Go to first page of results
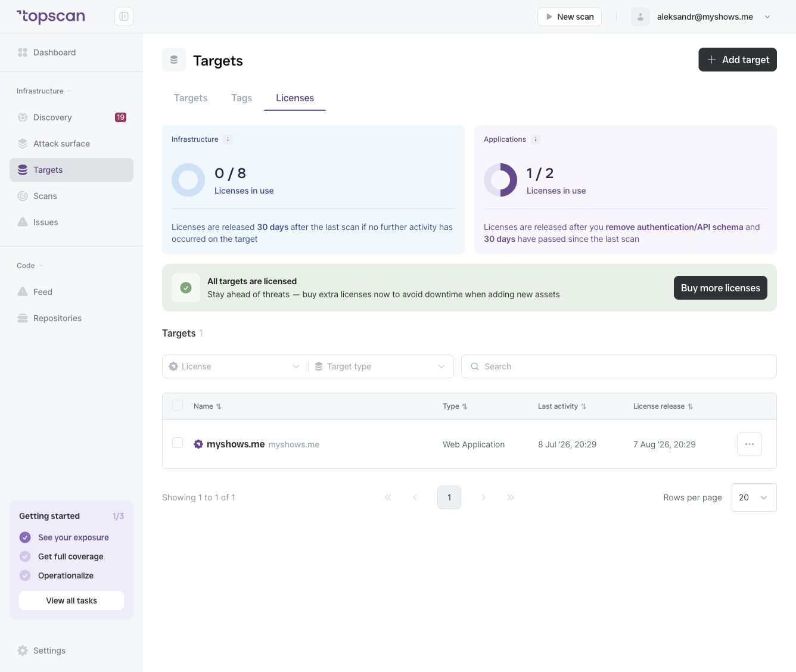The width and height of the screenshot is (796, 672). tap(388, 497)
